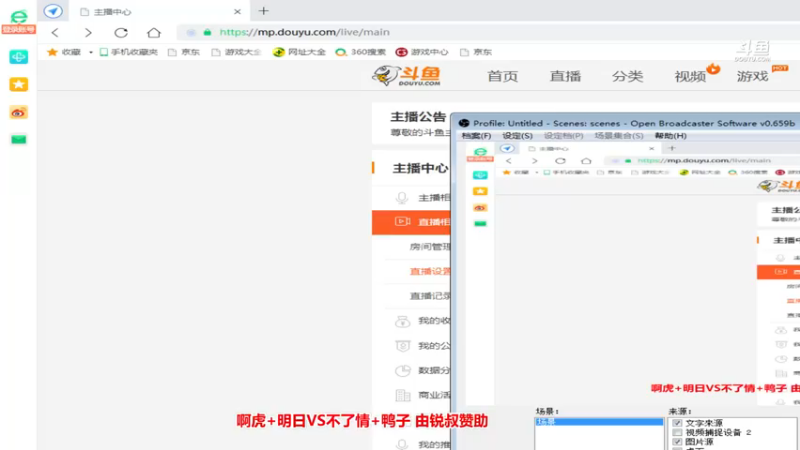Click the browser forward arrow
800x450 pixels.
tap(88, 33)
